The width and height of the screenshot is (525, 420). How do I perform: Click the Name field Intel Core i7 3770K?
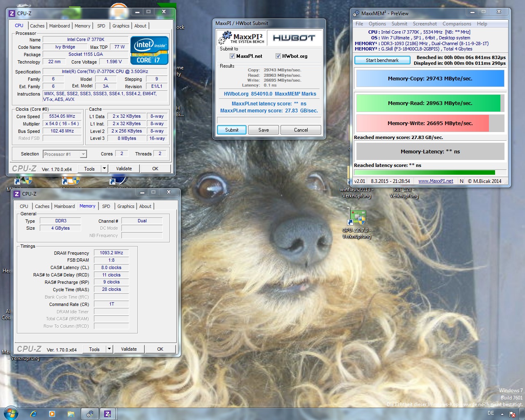point(86,40)
